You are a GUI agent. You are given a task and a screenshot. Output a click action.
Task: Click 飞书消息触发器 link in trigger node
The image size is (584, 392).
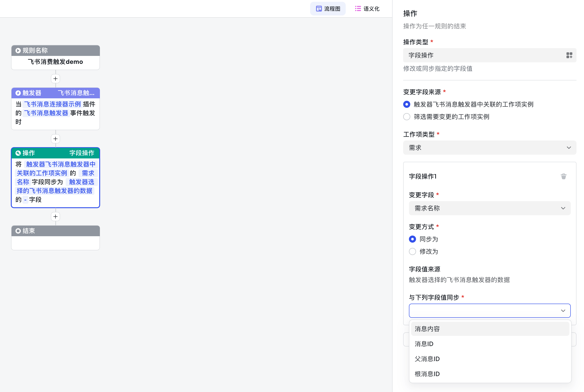point(46,113)
